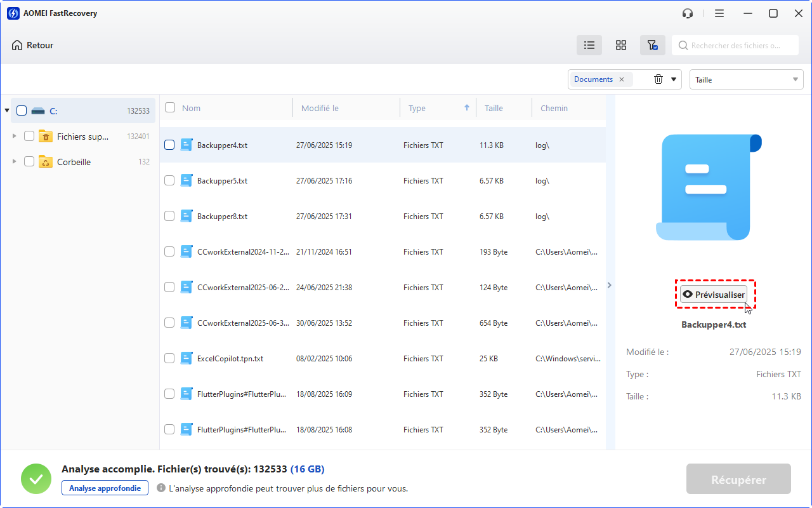Open the Taille filter dropdown

tap(747, 79)
